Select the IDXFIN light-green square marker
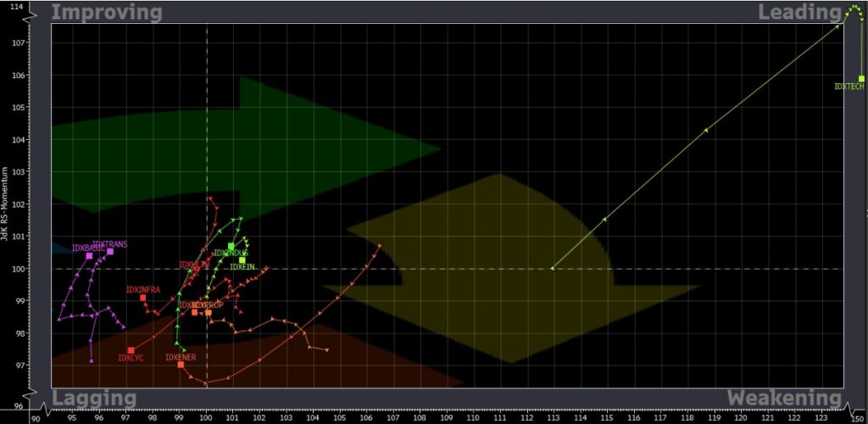 click(242, 260)
